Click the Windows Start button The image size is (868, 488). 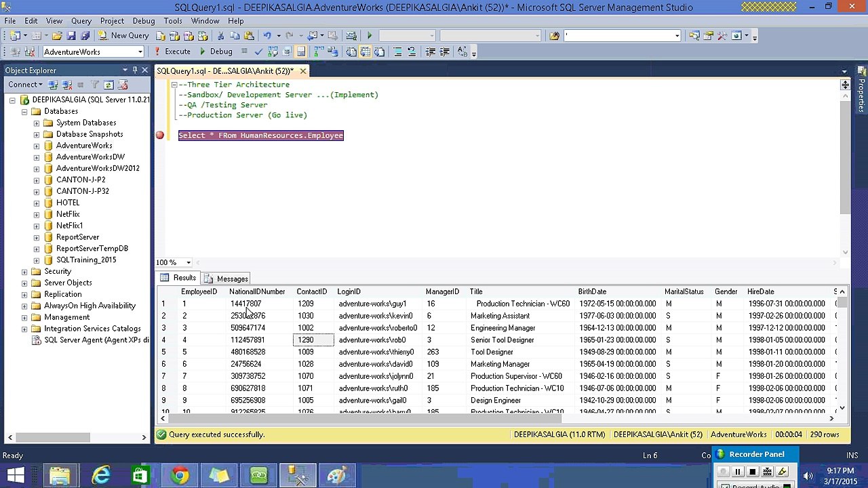(16, 475)
